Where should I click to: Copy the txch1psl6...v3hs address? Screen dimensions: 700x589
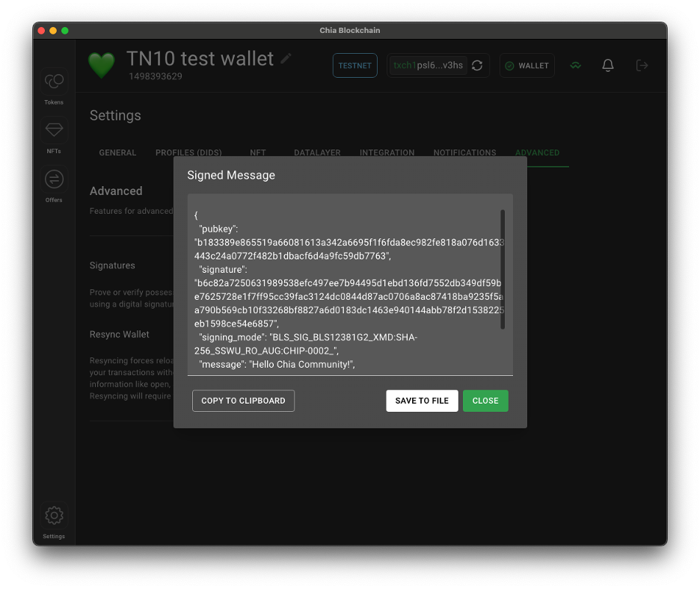(428, 65)
